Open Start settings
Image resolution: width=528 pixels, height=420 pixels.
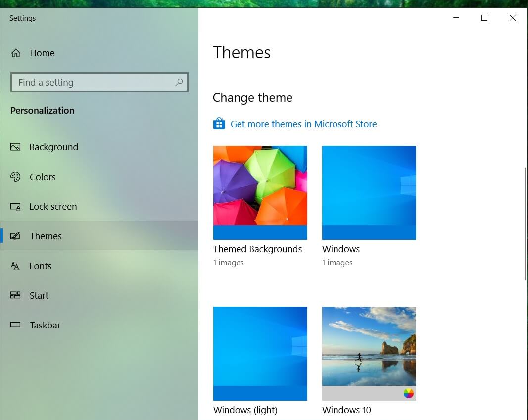[99, 295]
